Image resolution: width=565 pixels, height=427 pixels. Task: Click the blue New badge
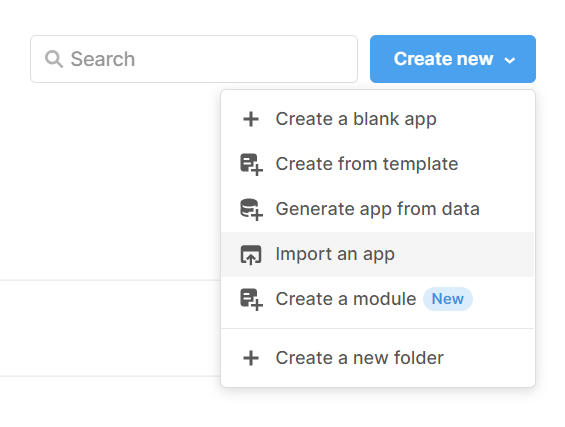(448, 299)
